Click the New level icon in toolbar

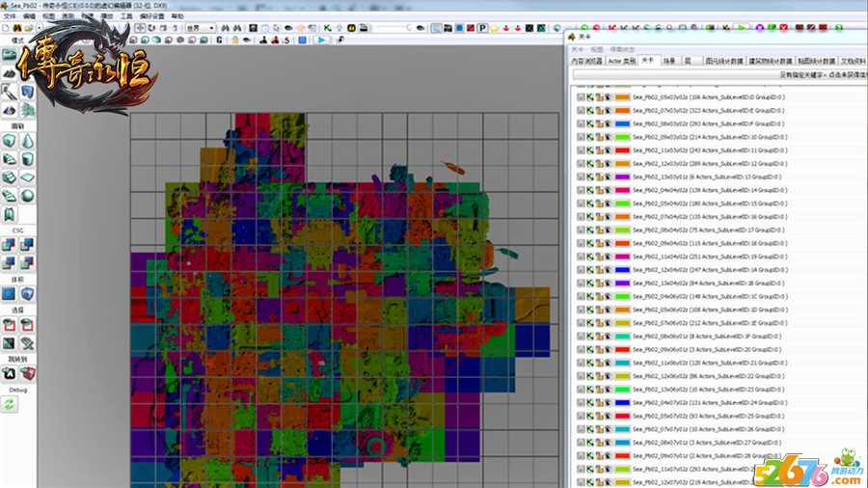coord(6,28)
